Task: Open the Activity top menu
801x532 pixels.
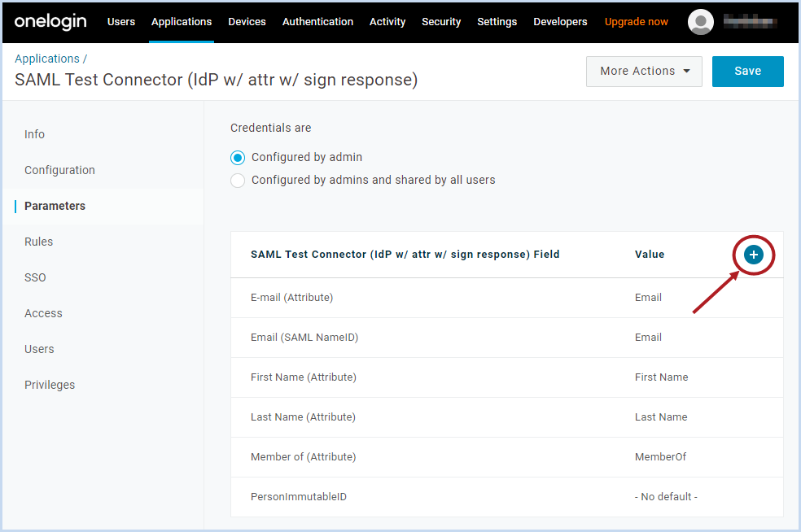Action: click(x=387, y=22)
